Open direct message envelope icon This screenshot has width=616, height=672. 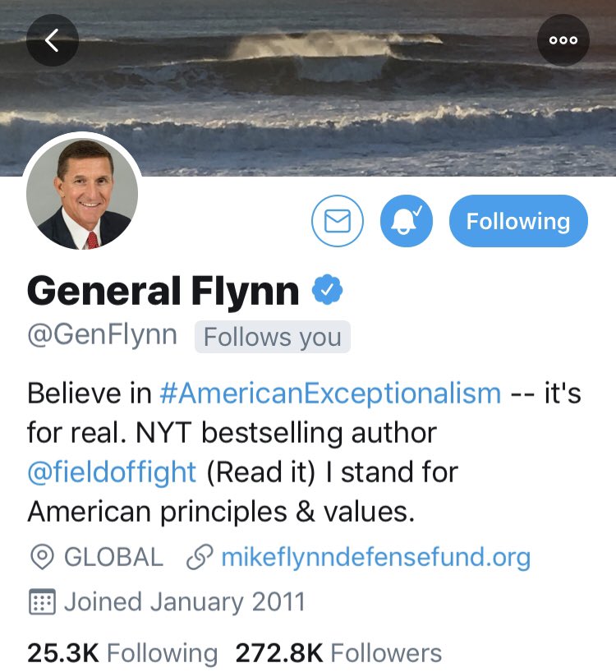pos(337,221)
